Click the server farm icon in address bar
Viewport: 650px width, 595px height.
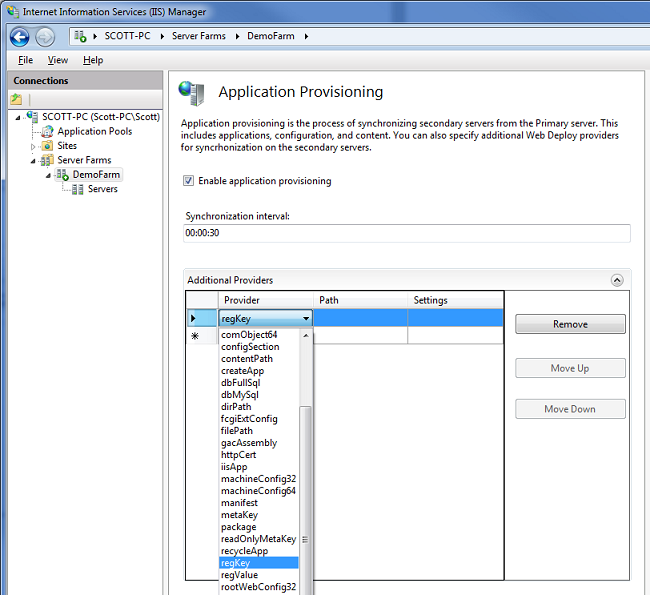pyautogui.click(x=80, y=36)
